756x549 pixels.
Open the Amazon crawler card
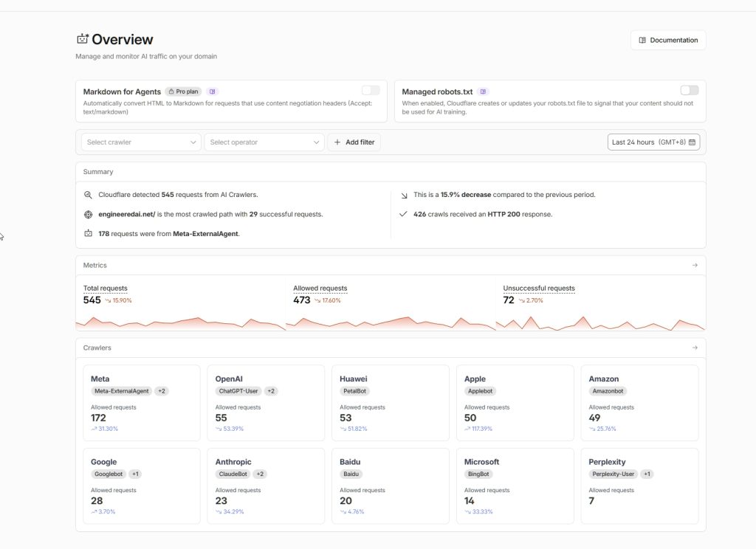(639, 403)
